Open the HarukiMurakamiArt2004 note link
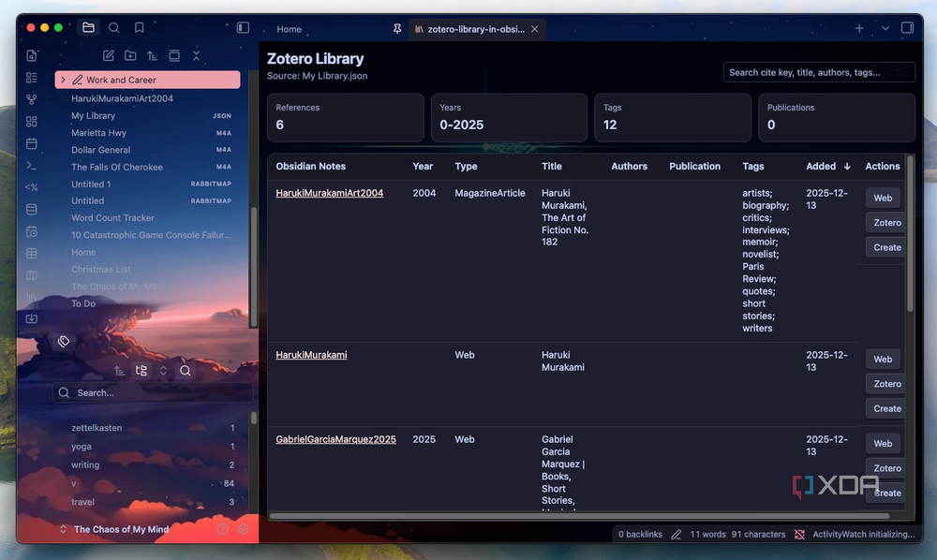Screen dimensions: 937x560 [329, 193]
